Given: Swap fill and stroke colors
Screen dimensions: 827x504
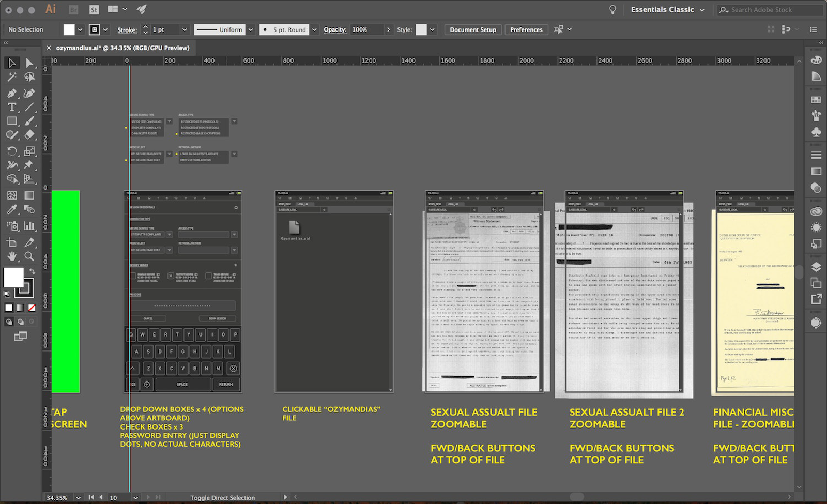Looking at the screenshot, I should (x=32, y=271).
